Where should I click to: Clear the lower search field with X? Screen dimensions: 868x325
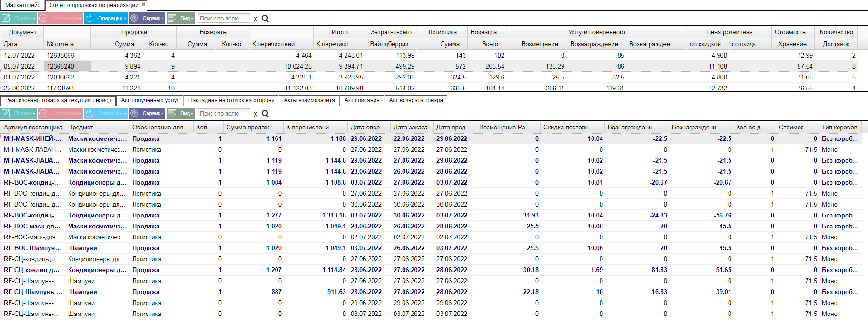[256, 114]
